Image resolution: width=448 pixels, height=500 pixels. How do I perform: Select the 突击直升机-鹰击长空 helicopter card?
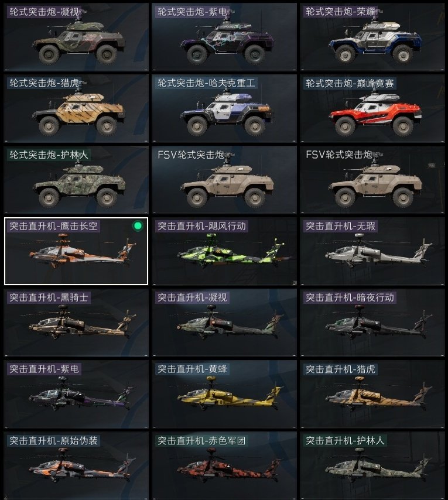point(76,251)
